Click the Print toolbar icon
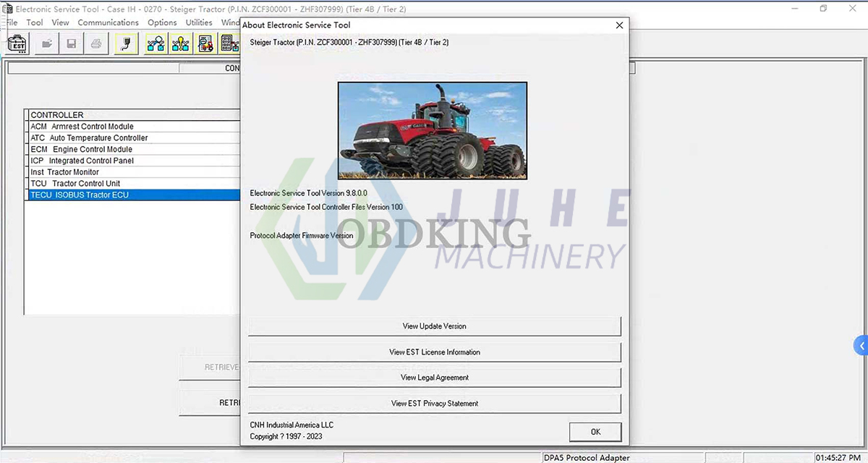 tap(95, 43)
